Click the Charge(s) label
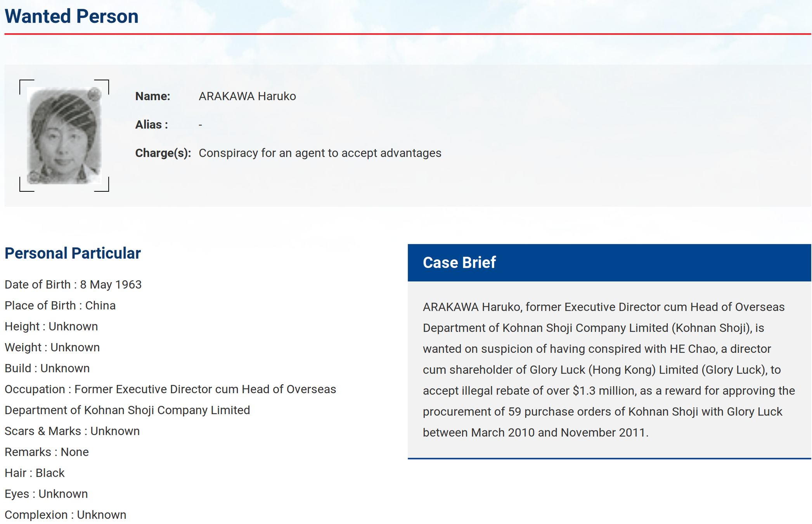The image size is (812, 524). click(x=163, y=153)
